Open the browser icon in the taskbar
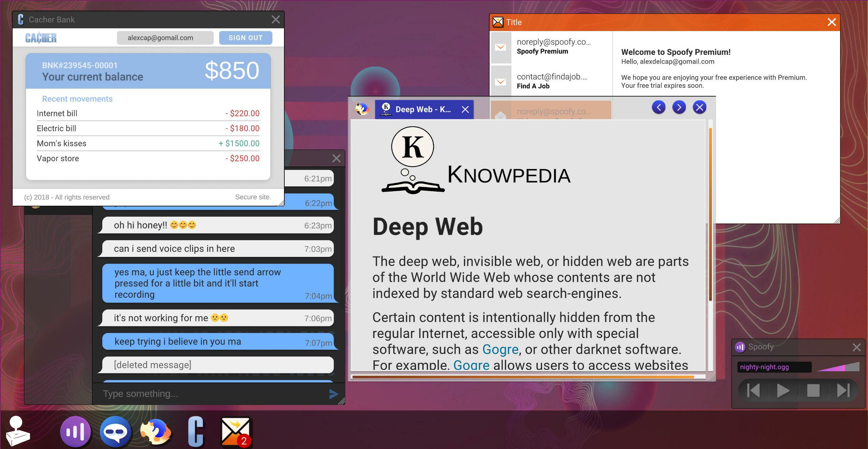The width and height of the screenshot is (868, 449). tap(156, 432)
